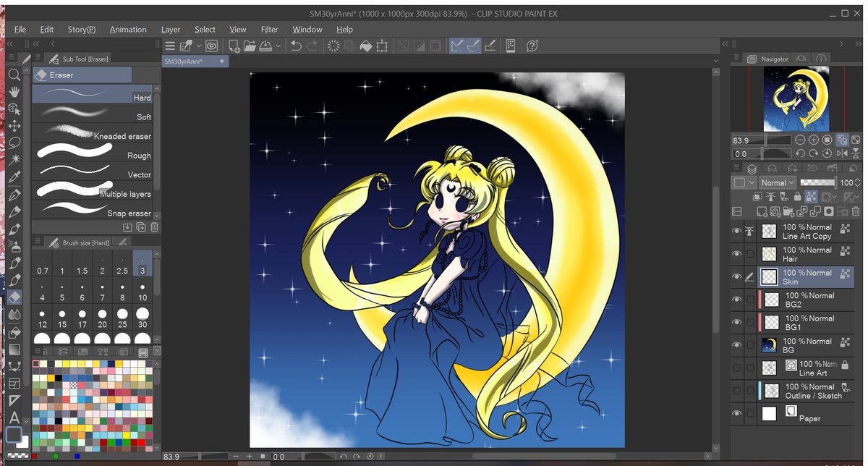The image size is (868, 466).
Task: Click New raster layer icon
Action: click(x=761, y=211)
